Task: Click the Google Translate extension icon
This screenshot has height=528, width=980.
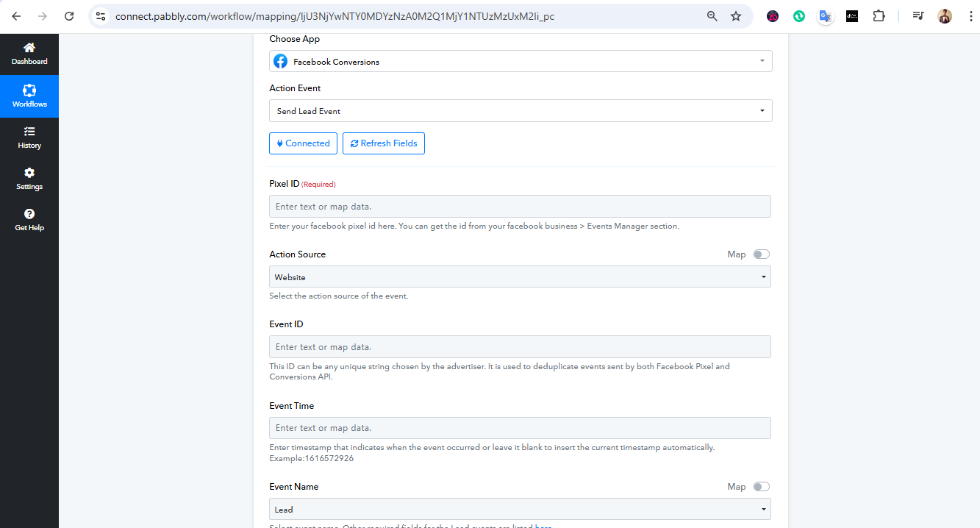Action: tap(826, 16)
